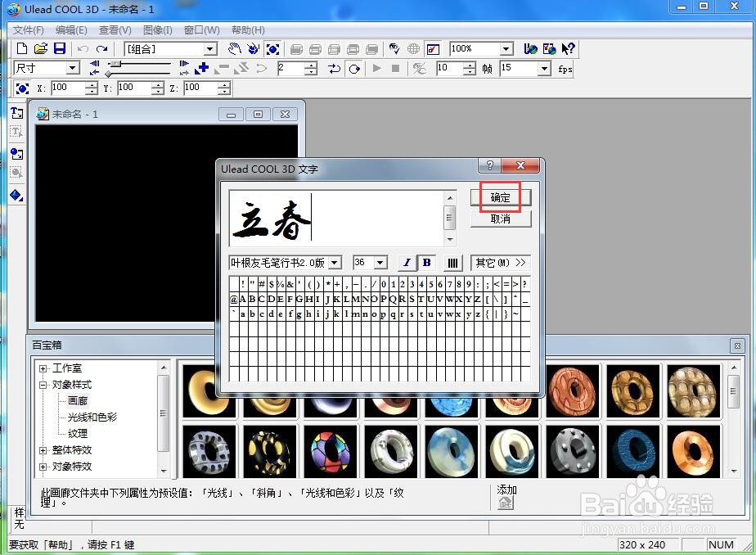Collapse the 对象样式 tree node
The height and width of the screenshot is (555, 756).
click(x=43, y=385)
